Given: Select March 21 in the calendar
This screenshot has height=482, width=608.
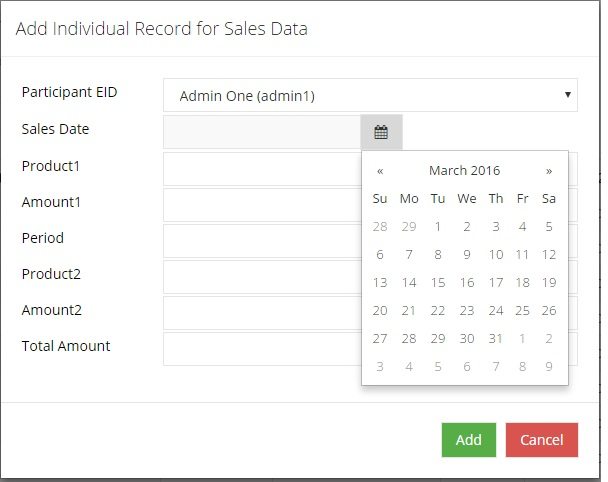Looking at the screenshot, I should click(409, 311).
